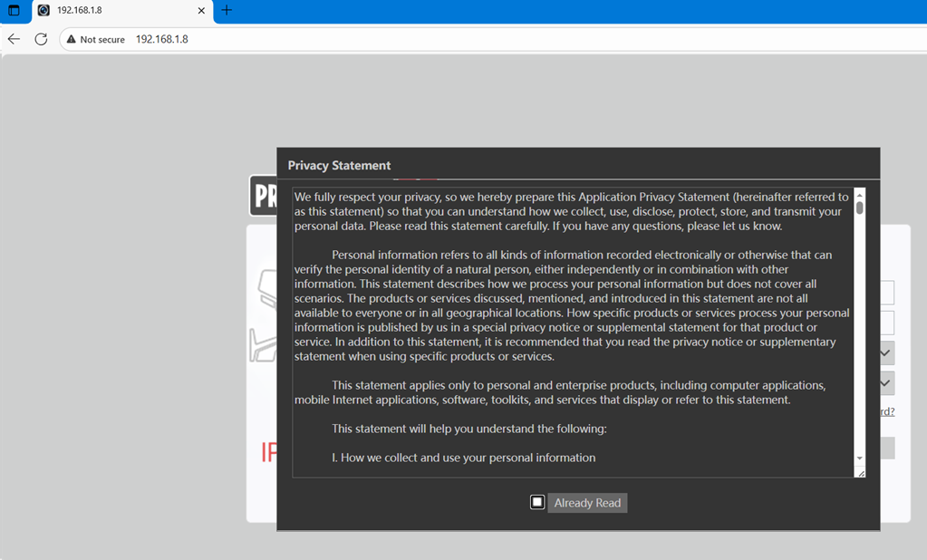Click the upper input field behind the dialog
This screenshot has height=560, width=927.
click(887, 293)
